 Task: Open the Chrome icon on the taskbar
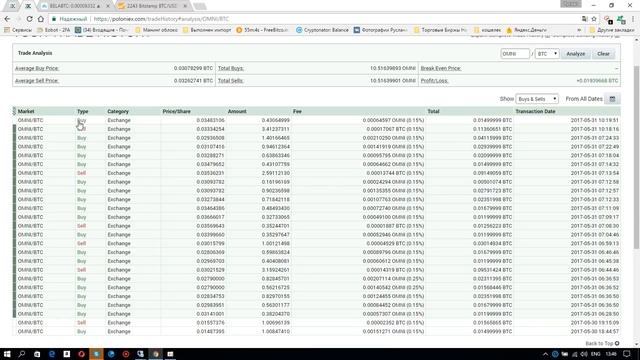point(156,354)
